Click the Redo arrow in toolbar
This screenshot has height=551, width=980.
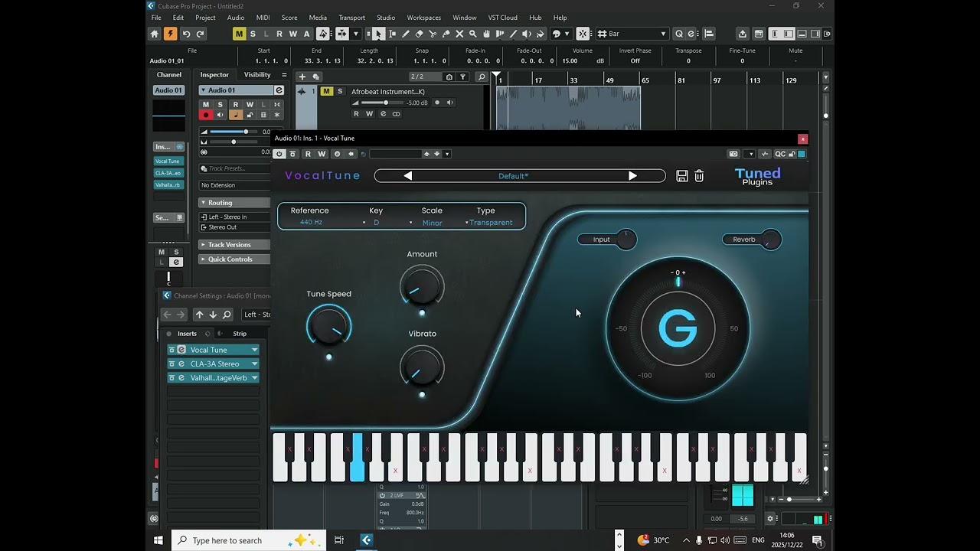(x=201, y=34)
